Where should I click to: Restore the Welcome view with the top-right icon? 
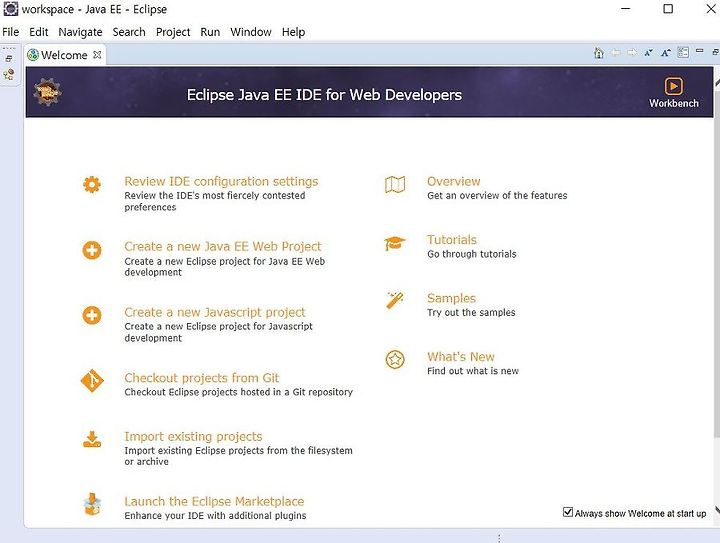[715, 52]
